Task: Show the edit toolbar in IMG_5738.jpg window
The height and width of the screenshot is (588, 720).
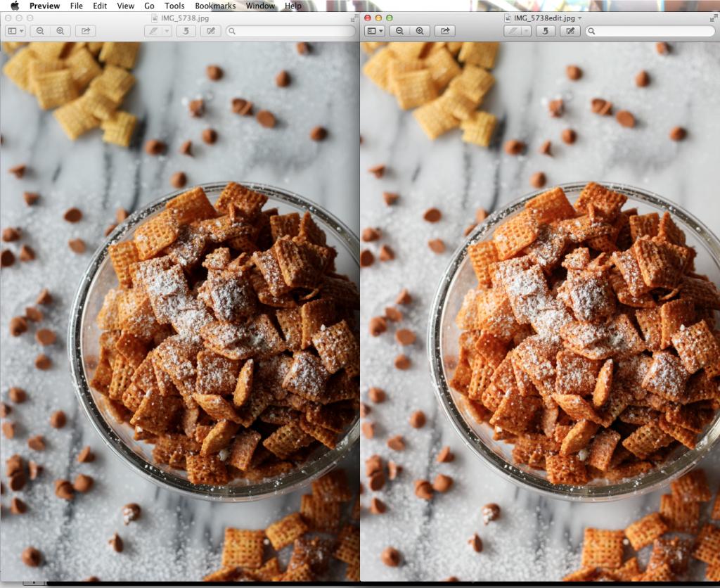Action: (x=211, y=31)
